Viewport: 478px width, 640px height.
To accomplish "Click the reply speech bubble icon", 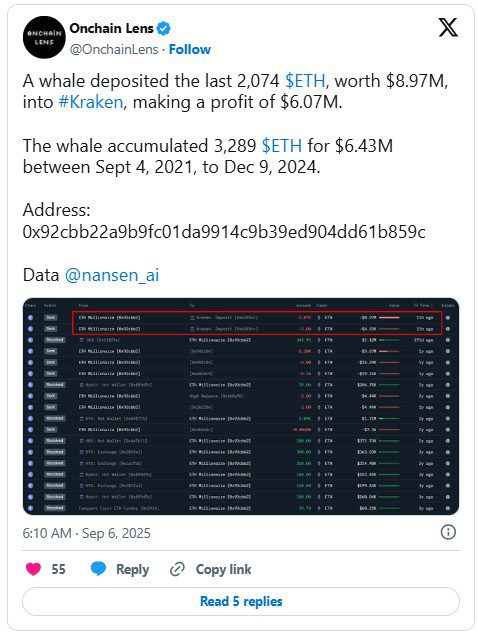I will coord(98,569).
